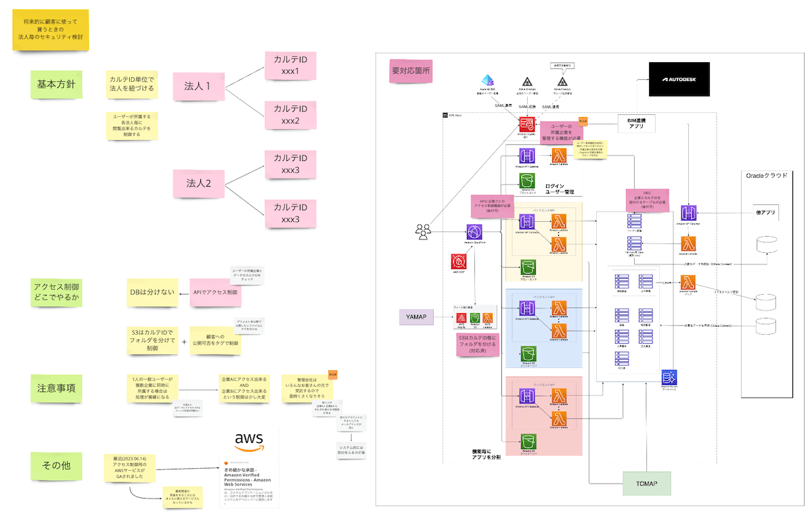The image size is (812, 512).
Task: Click the yellow DBは分けない sticky note
Action: click(x=153, y=292)
